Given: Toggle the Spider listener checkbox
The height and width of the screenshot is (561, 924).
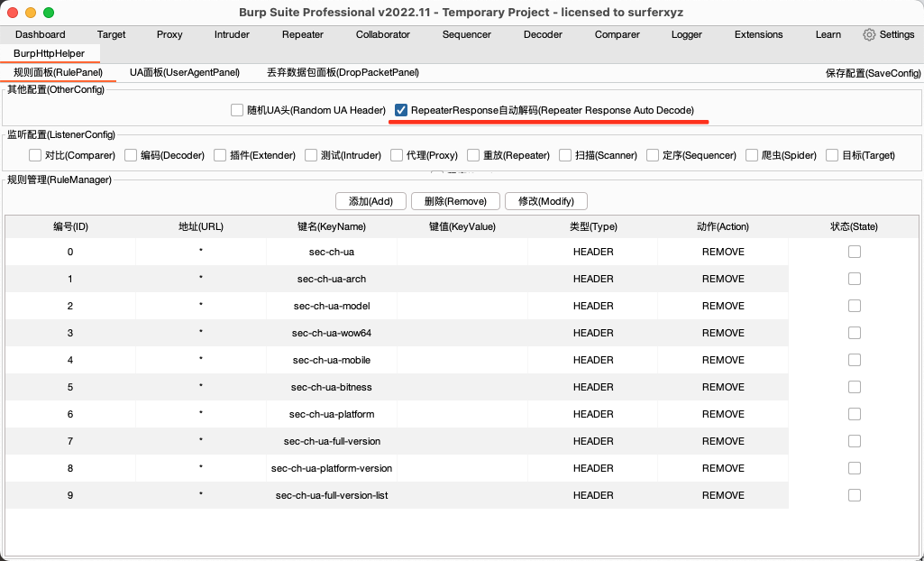Looking at the screenshot, I should (751, 155).
